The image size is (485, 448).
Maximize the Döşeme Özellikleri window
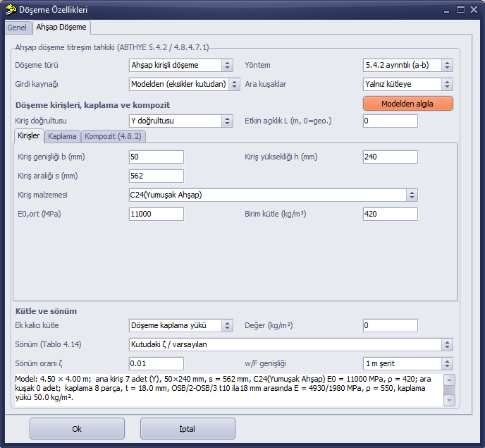tap(460, 10)
